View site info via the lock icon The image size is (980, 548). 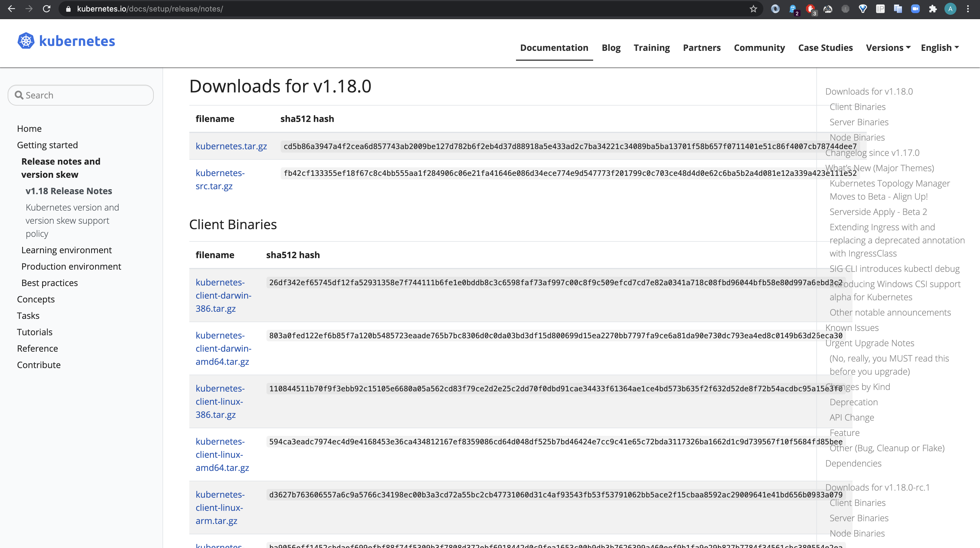point(68,9)
